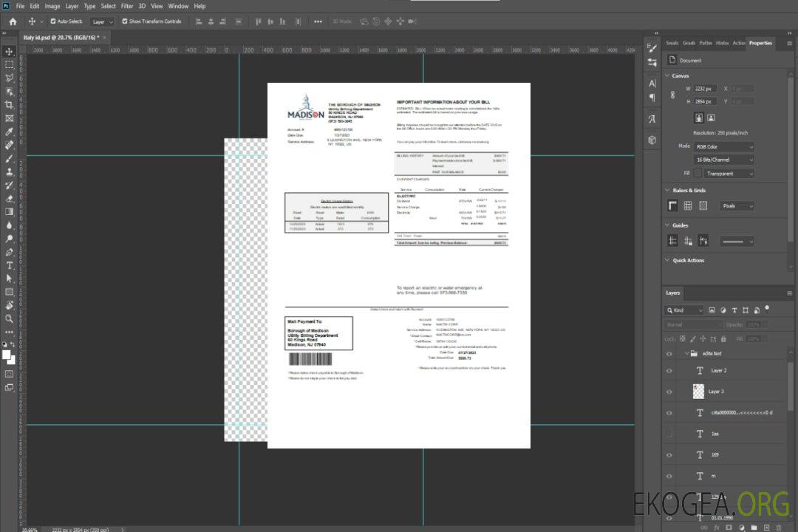Select the Move tool

pyautogui.click(x=9, y=52)
